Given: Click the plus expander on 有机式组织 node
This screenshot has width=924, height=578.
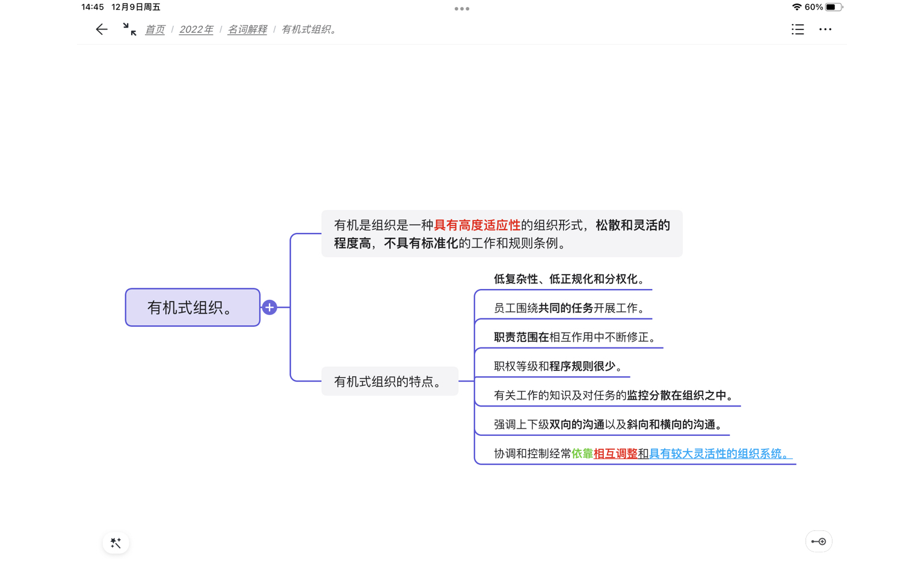Looking at the screenshot, I should pos(269,308).
